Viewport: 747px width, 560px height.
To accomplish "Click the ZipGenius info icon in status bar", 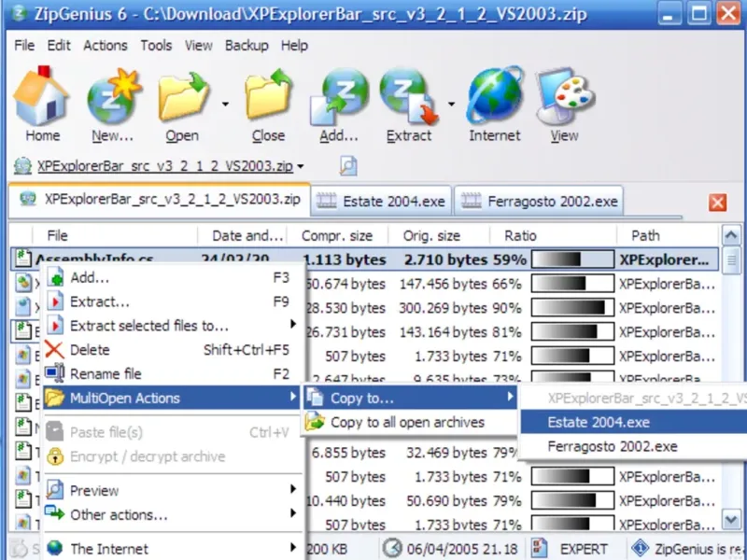I will point(640,548).
